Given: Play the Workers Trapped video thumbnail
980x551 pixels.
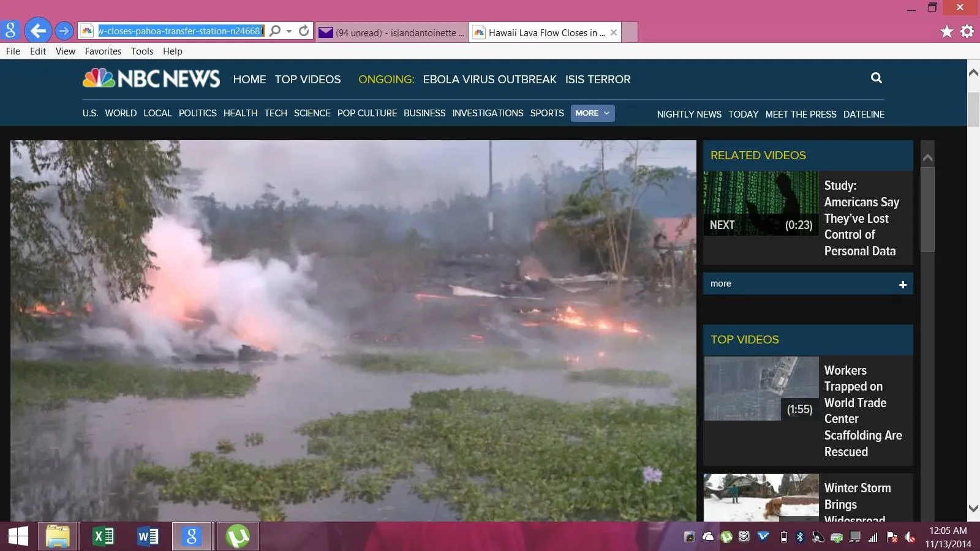Looking at the screenshot, I should click(761, 388).
